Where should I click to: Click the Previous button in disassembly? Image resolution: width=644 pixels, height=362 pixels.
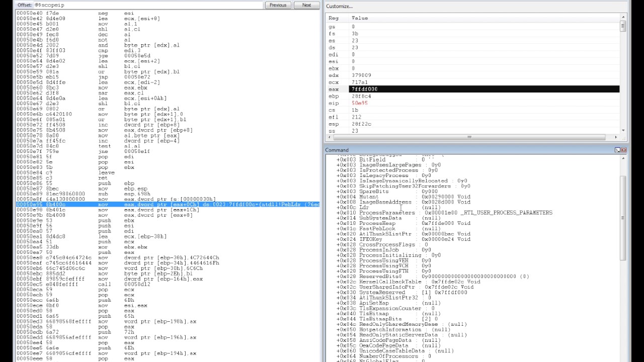tap(278, 5)
